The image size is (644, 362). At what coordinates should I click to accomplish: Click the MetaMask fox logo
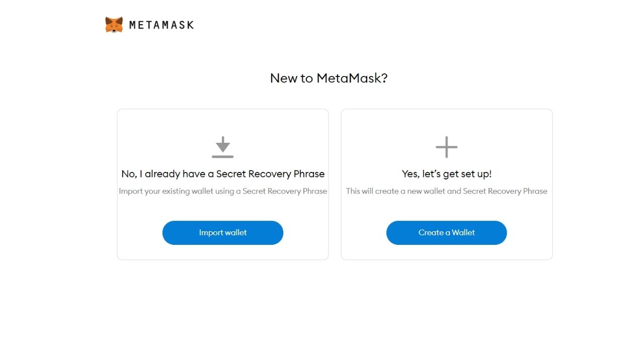coord(114,25)
